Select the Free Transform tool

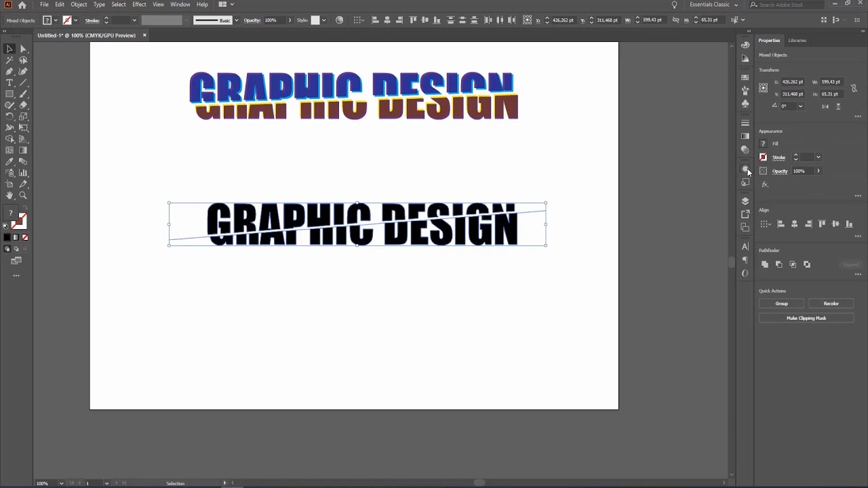coord(23,127)
